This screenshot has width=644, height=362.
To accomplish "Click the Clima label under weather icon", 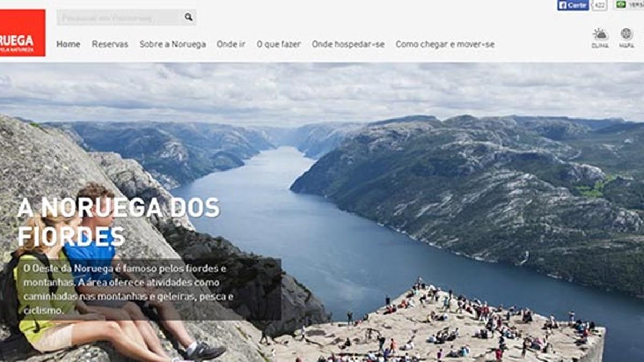I will (600, 46).
